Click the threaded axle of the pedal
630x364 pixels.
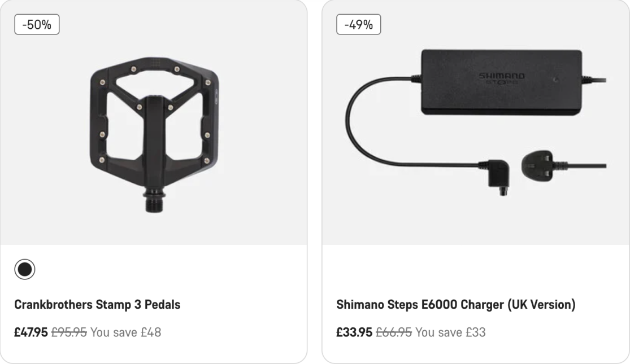click(154, 201)
